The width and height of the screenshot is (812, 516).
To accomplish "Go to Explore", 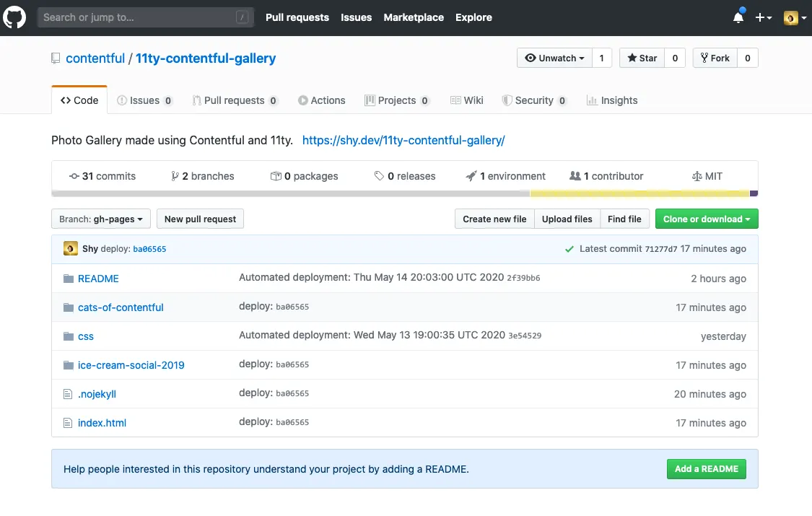I will (473, 17).
